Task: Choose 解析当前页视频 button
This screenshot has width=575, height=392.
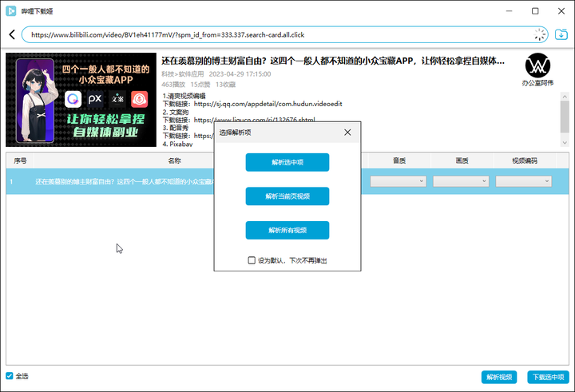Action: [x=287, y=196]
